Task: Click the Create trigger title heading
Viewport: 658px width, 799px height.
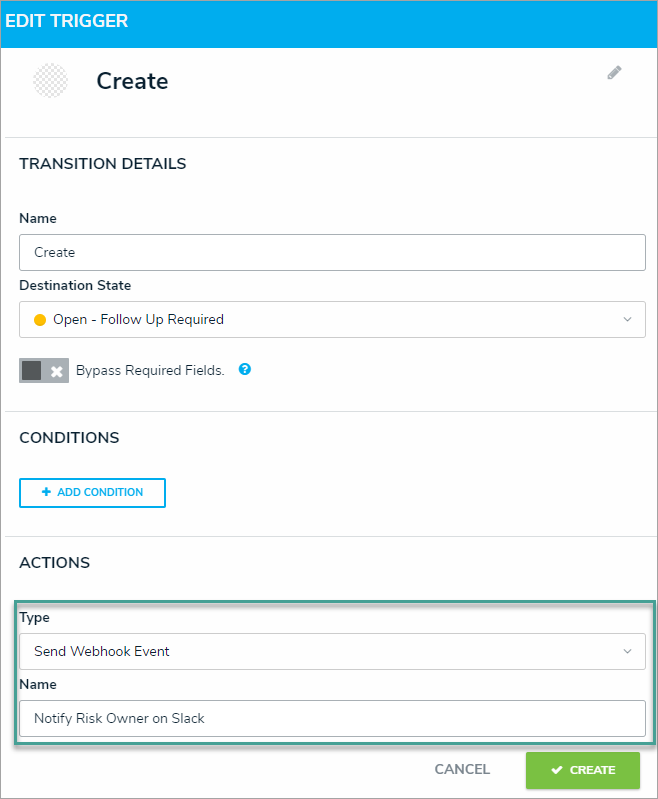Action: pyautogui.click(x=132, y=81)
